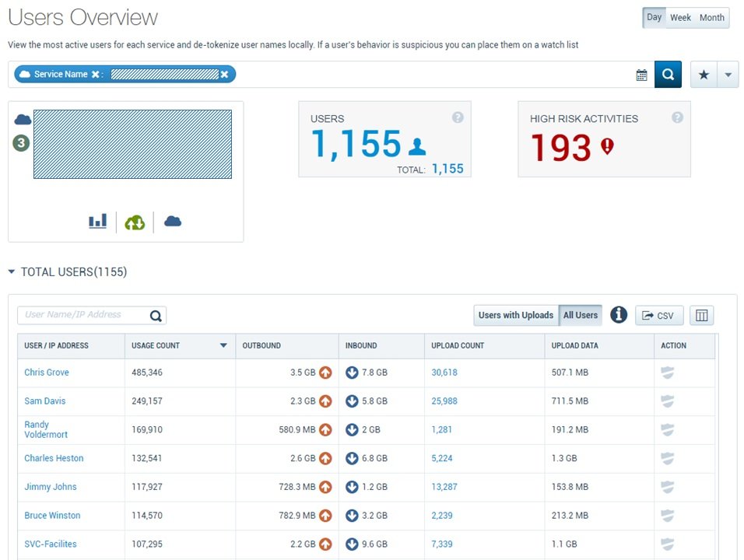The height and width of the screenshot is (560, 744).
Task: Click the star favorites button
Action: [704, 75]
